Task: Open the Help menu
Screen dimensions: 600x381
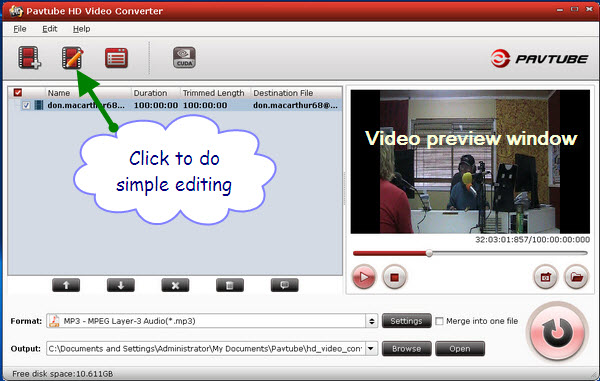Action: pos(82,29)
